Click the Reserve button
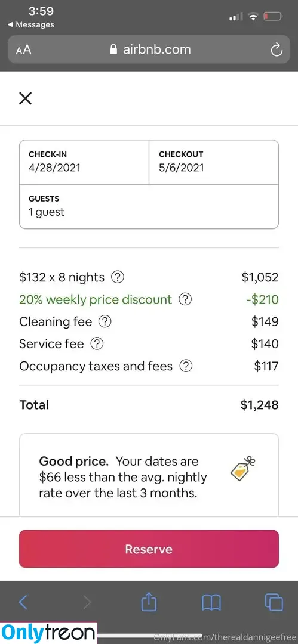298x644 pixels. (149, 549)
